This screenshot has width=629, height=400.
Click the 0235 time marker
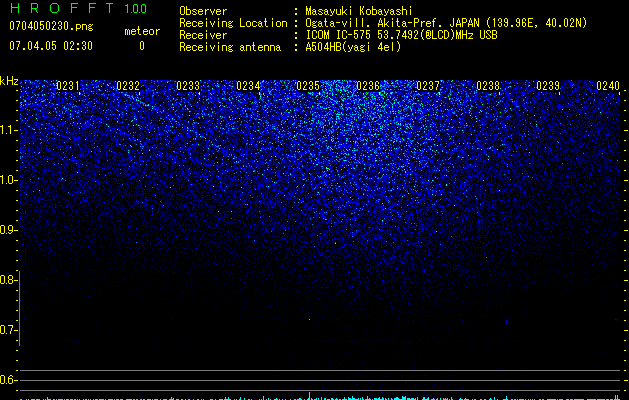coord(308,86)
